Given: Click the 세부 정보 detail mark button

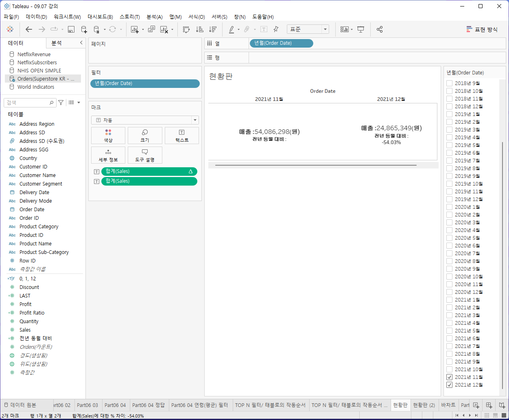Looking at the screenshot, I should tap(108, 155).
